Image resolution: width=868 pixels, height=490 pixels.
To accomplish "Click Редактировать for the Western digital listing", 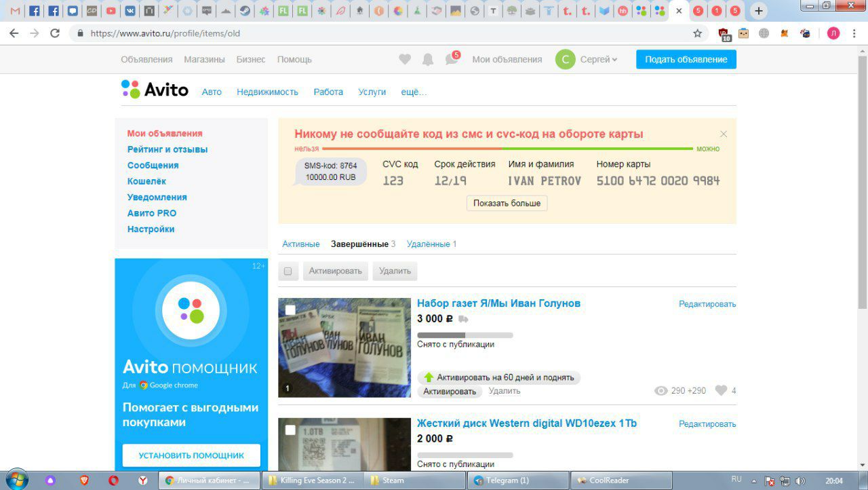I will click(707, 424).
